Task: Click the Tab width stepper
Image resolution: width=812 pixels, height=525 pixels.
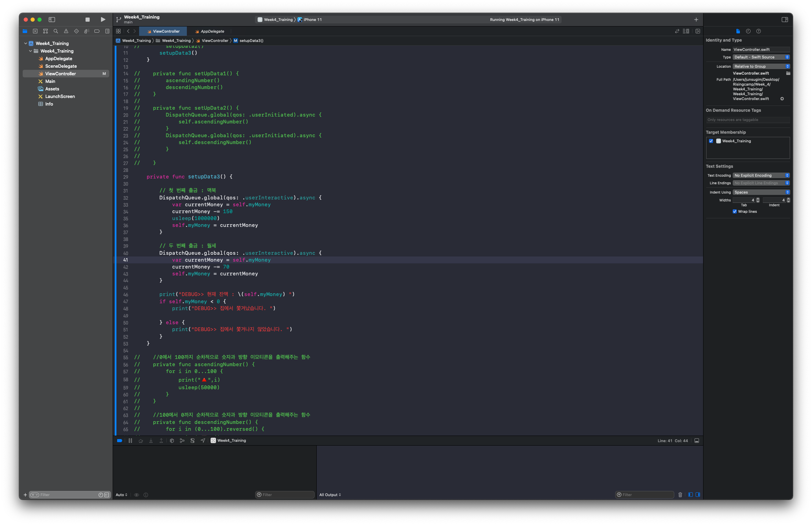Action: [x=758, y=200]
